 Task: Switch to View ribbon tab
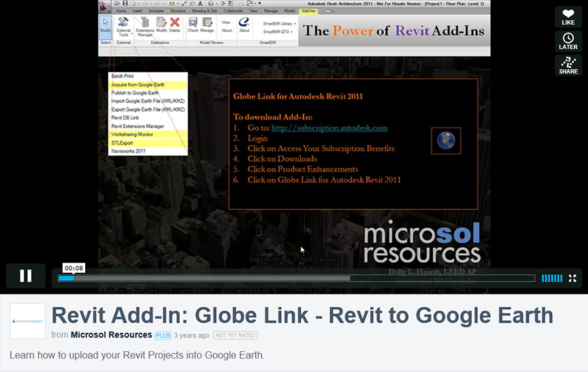pyautogui.click(x=253, y=11)
